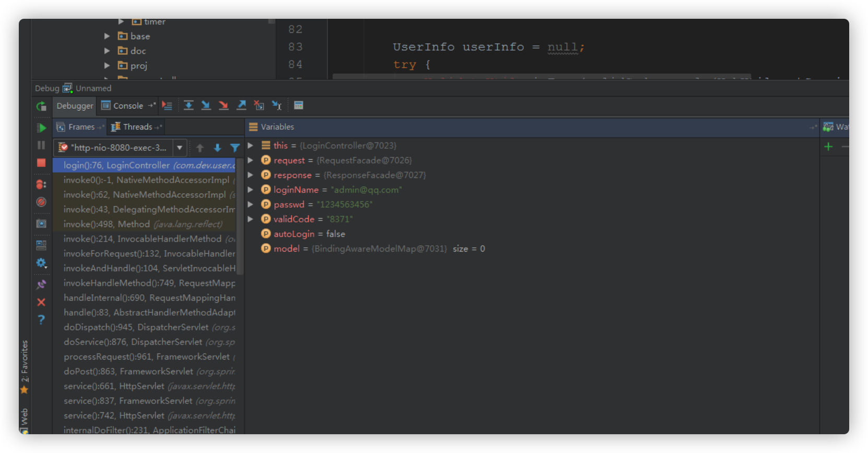
Task: Select frame login():76, LoginController
Action: [144, 165]
